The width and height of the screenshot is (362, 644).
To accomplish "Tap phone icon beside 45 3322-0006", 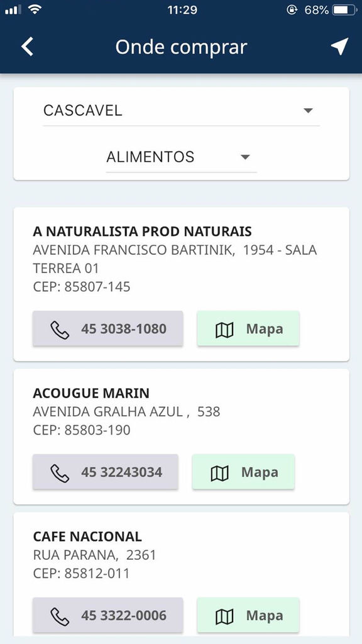I will point(60,616).
